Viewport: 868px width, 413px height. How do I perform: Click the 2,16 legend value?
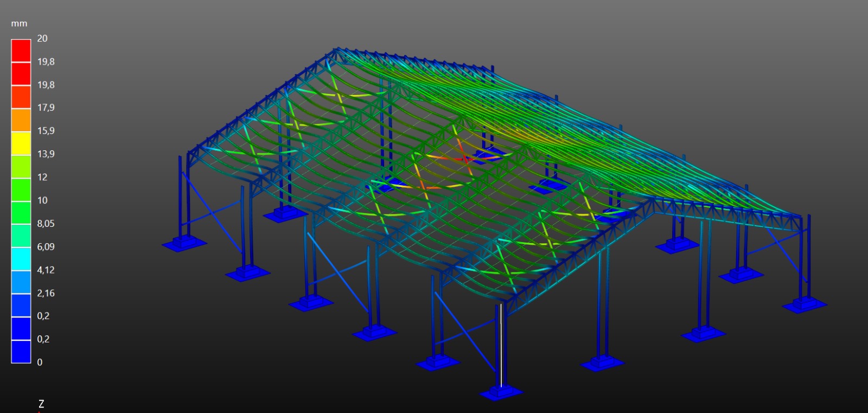click(x=46, y=293)
